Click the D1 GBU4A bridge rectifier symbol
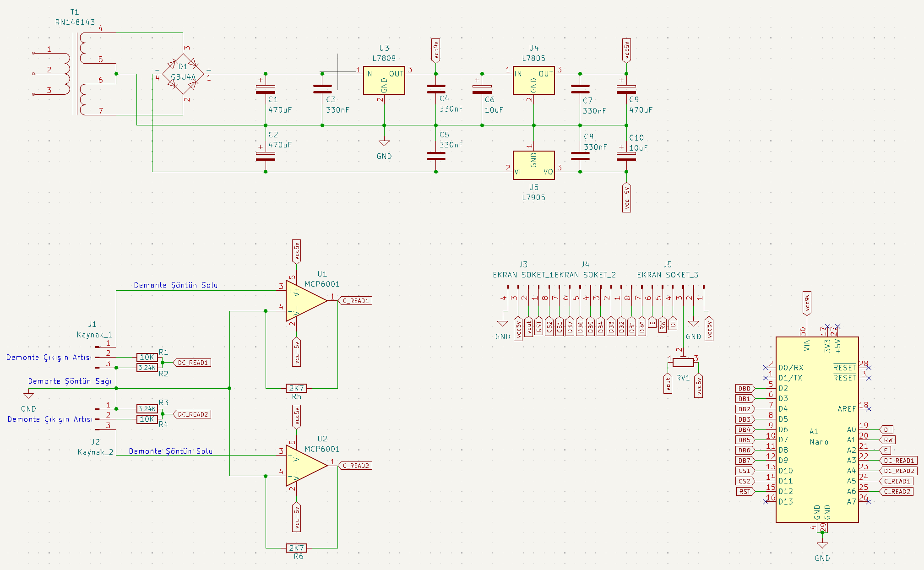The height and width of the screenshot is (570, 924). tap(183, 74)
